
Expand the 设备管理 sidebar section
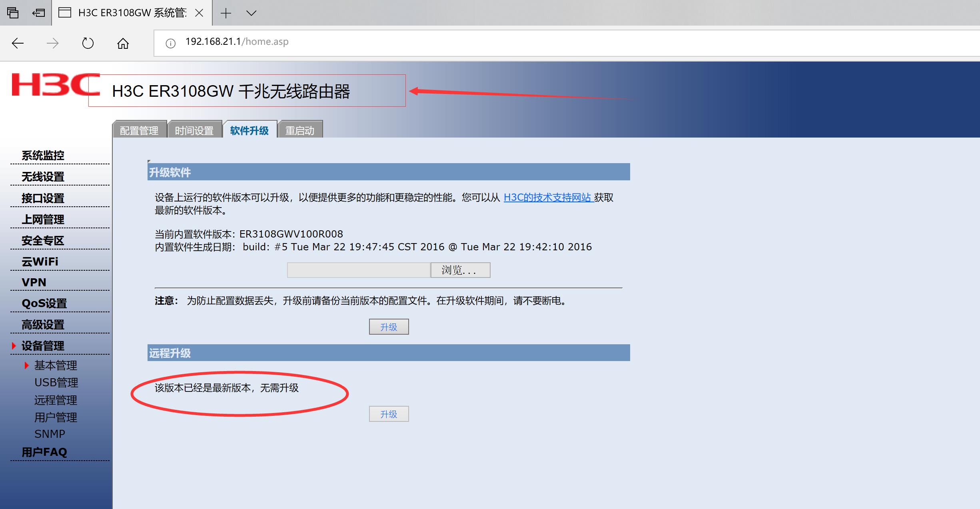[x=43, y=346]
